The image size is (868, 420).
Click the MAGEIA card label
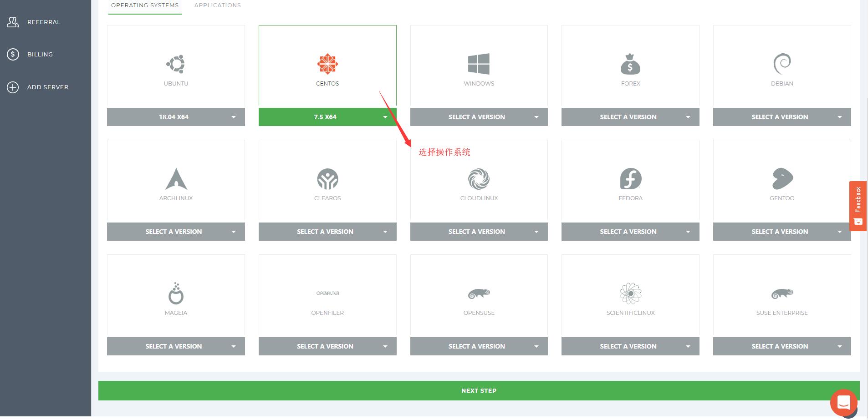176,313
